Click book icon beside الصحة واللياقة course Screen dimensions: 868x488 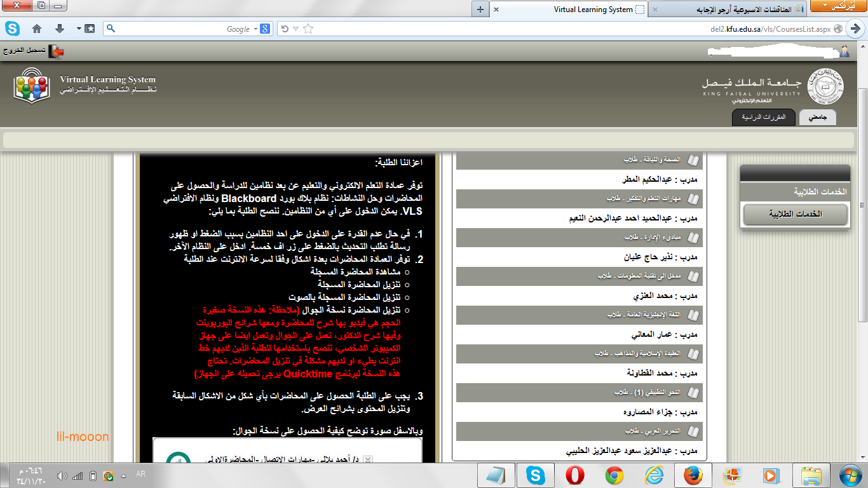[x=692, y=160]
